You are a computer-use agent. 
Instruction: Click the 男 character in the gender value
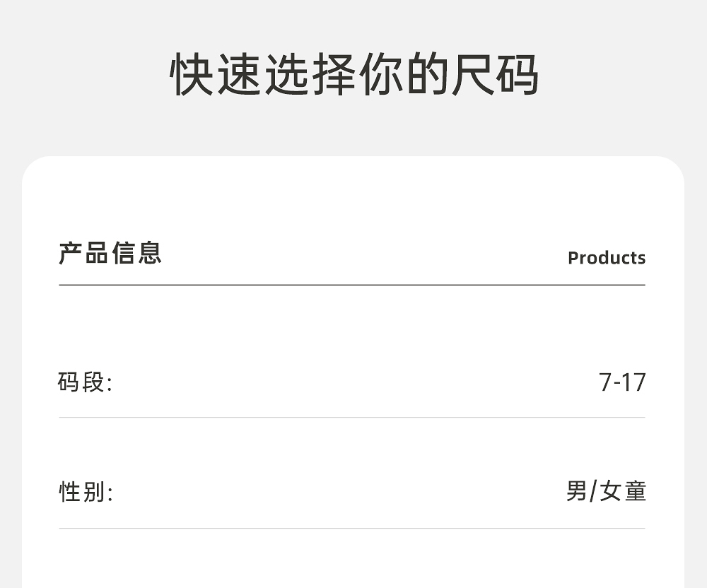tap(576, 491)
